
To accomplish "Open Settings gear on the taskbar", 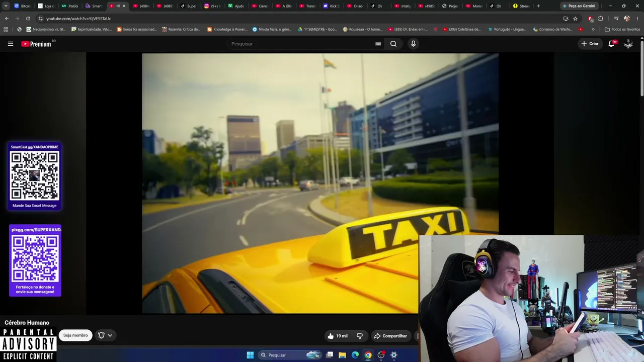I will [394, 355].
